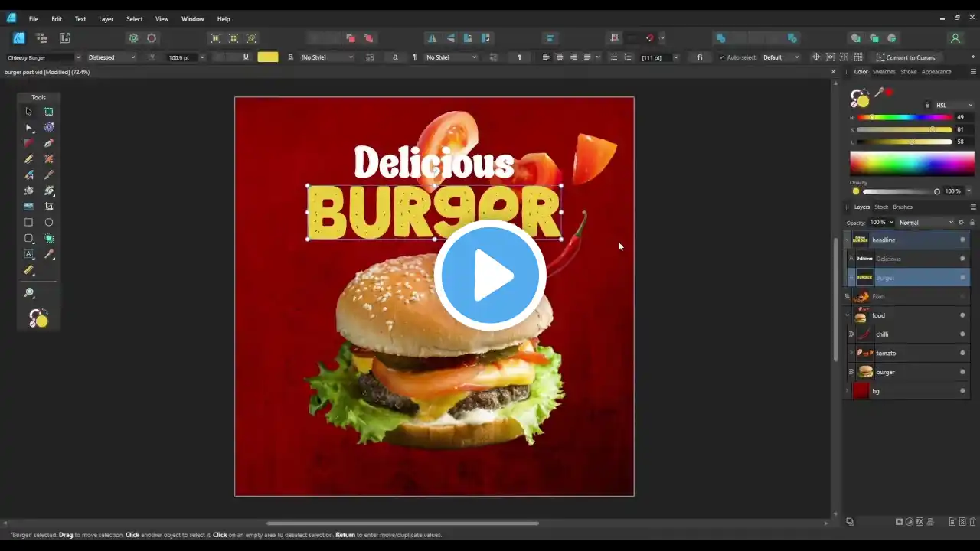Click the account profile icon
980x551 pixels.
pos(955,38)
